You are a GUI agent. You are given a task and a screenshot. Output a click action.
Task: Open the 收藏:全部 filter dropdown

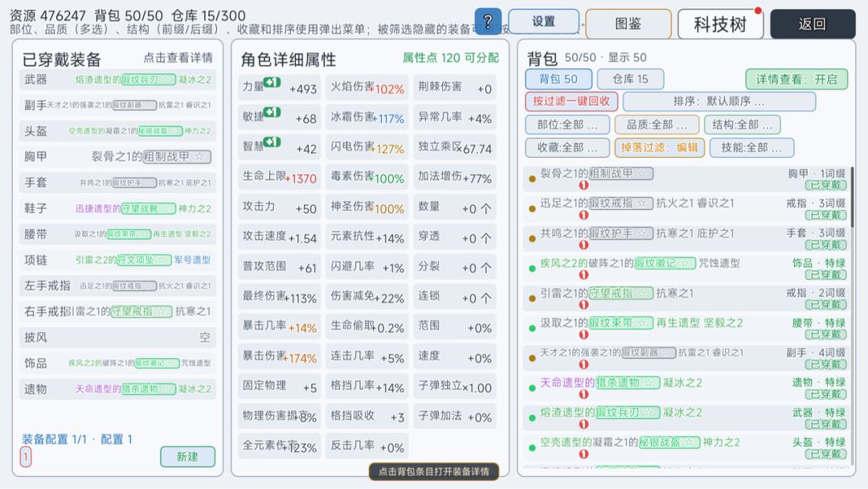[x=567, y=148]
